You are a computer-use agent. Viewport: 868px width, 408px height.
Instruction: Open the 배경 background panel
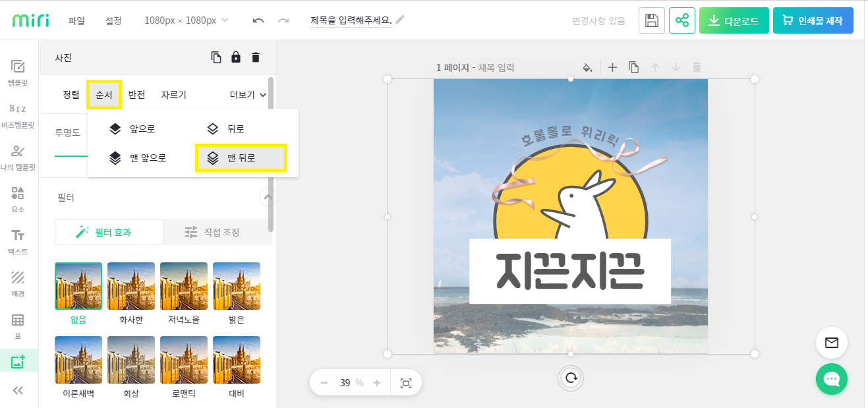coord(18,284)
